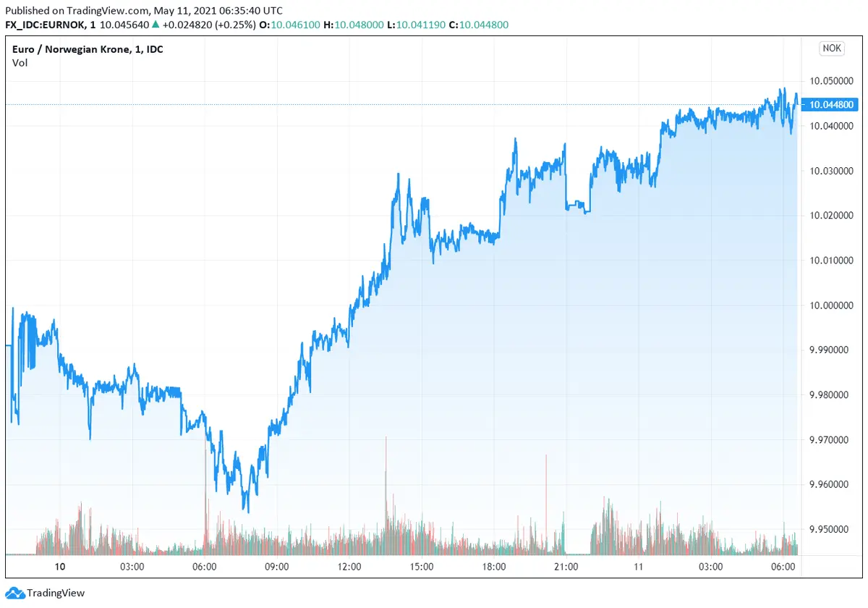This screenshot has height=608, width=868.
Task: Click the 9.950000 price axis label
Action: [x=832, y=529]
